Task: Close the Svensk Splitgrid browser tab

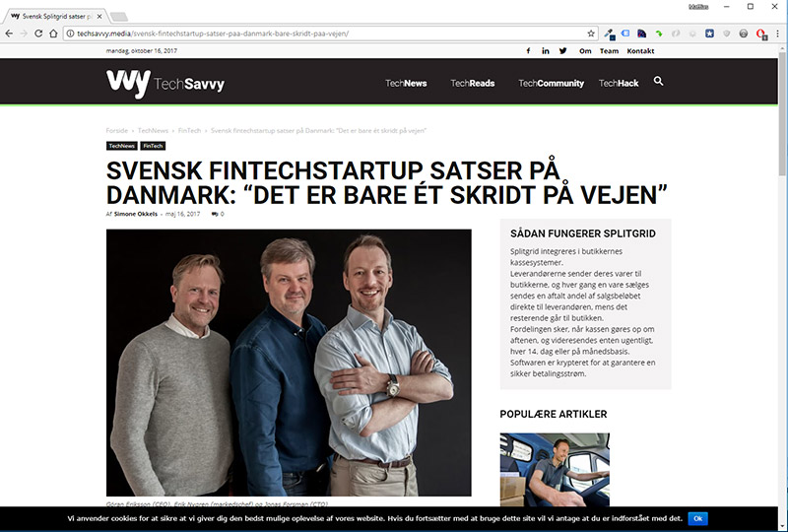Action: [99, 17]
